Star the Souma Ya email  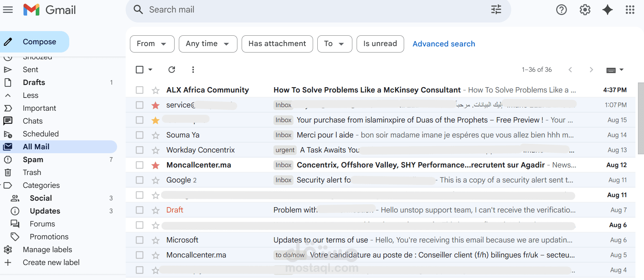pos(155,135)
